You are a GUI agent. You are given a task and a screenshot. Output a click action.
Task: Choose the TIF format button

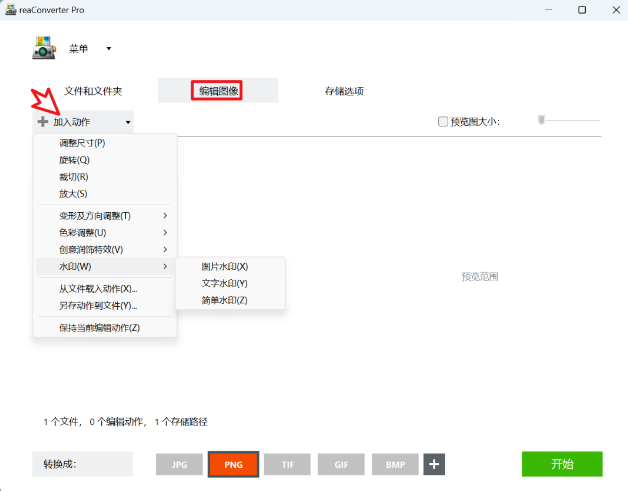(287, 465)
